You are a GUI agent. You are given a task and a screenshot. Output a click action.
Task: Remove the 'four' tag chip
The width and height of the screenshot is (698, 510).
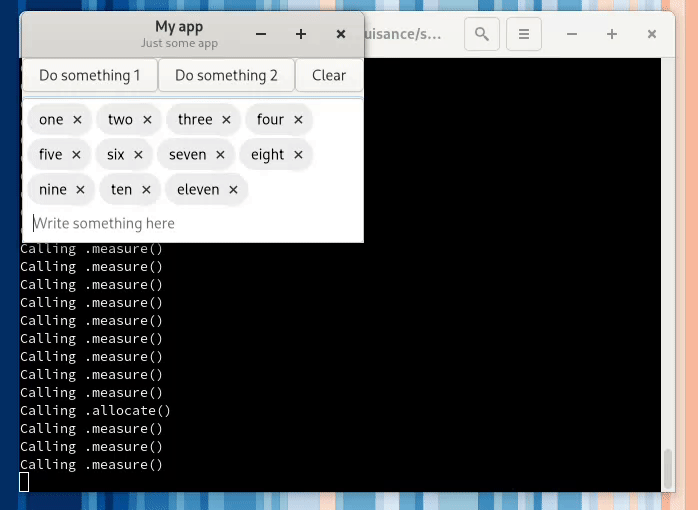pos(298,120)
